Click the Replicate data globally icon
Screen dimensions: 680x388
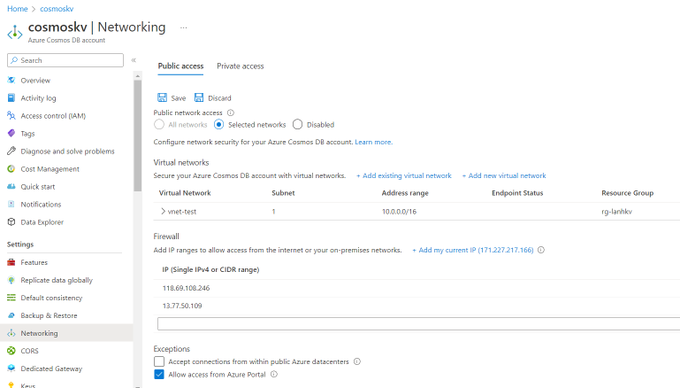[x=11, y=280]
